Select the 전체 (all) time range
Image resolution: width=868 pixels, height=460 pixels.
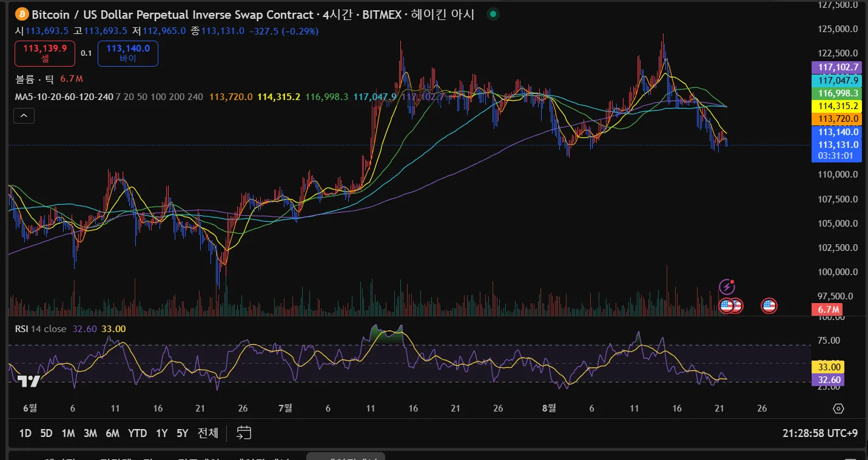tap(208, 433)
